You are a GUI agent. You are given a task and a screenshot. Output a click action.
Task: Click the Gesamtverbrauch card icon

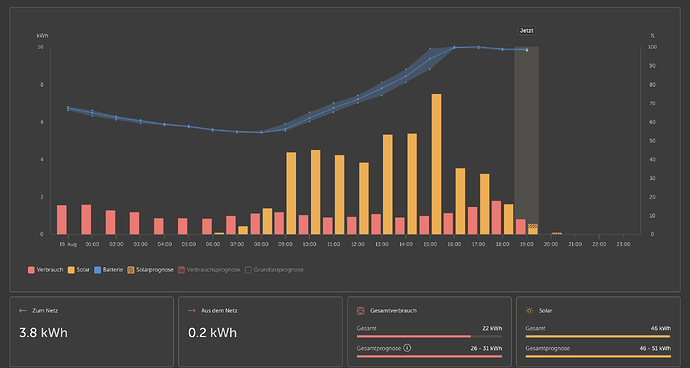coord(360,311)
